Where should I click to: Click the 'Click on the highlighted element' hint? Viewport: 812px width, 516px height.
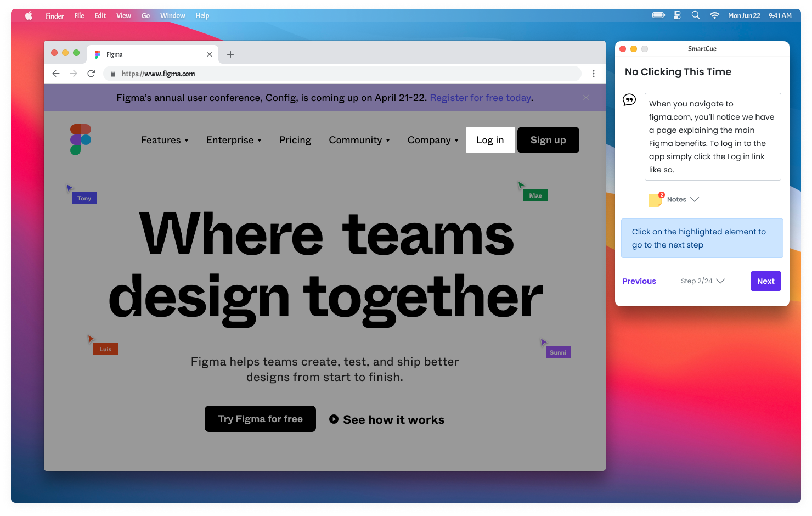click(x=702, y=238)
